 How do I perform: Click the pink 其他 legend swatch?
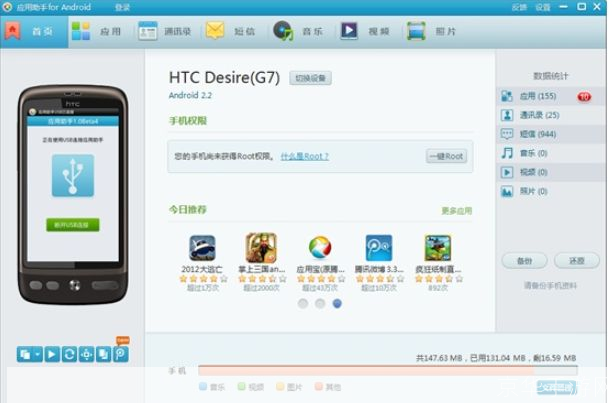click(x=318, y=387)
